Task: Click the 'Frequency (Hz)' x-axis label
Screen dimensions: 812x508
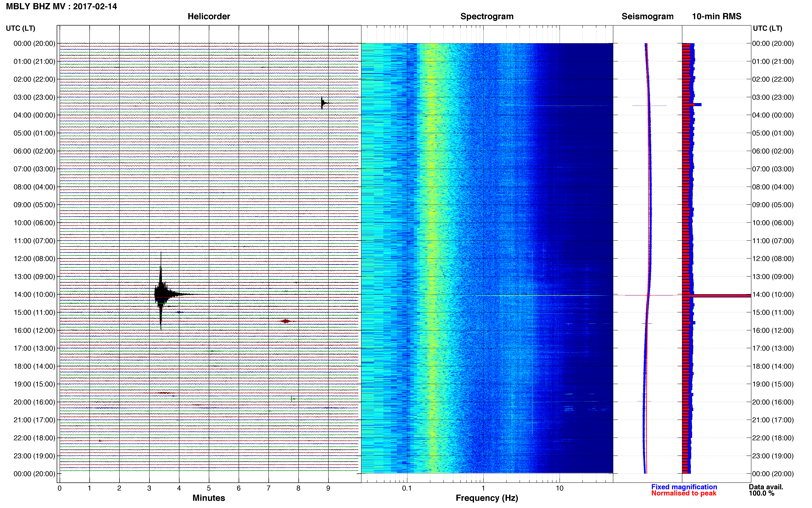Action: [x=487, y=498]
